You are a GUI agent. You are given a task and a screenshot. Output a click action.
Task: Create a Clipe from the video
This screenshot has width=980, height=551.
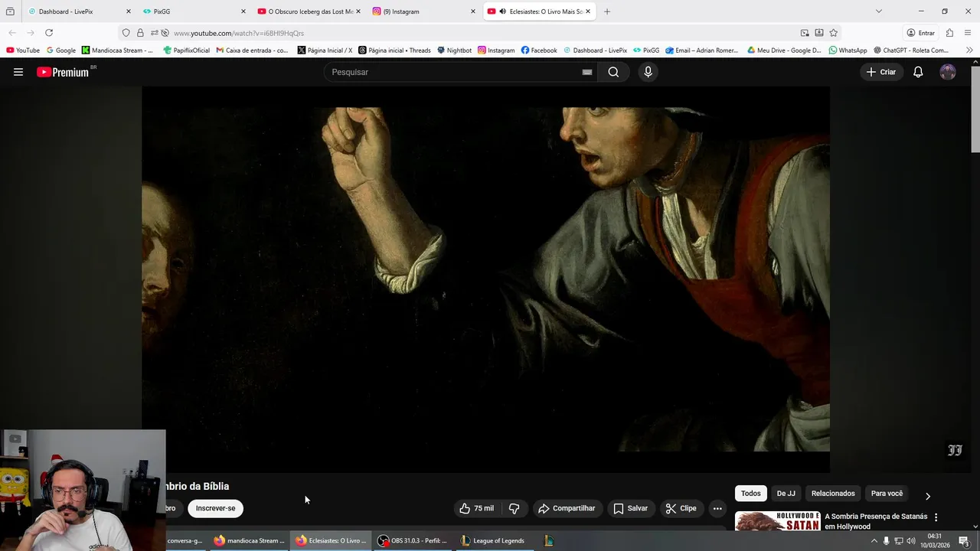pos(681,508)
